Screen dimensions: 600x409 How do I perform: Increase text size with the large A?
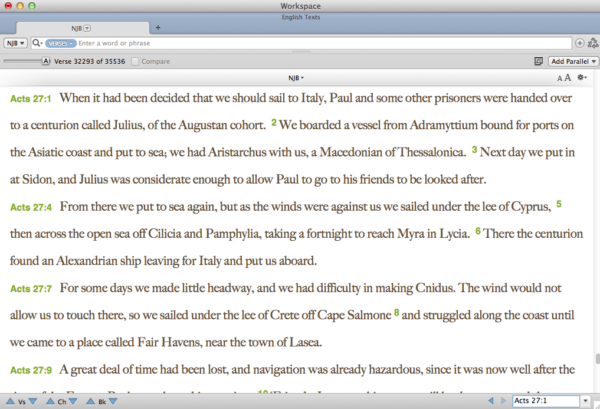point(568,78)
